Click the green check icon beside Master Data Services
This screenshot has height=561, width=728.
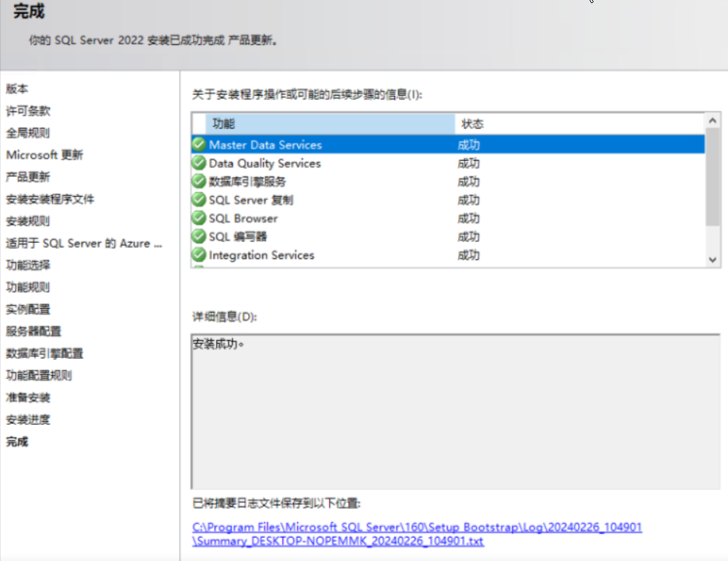[198, 145]
